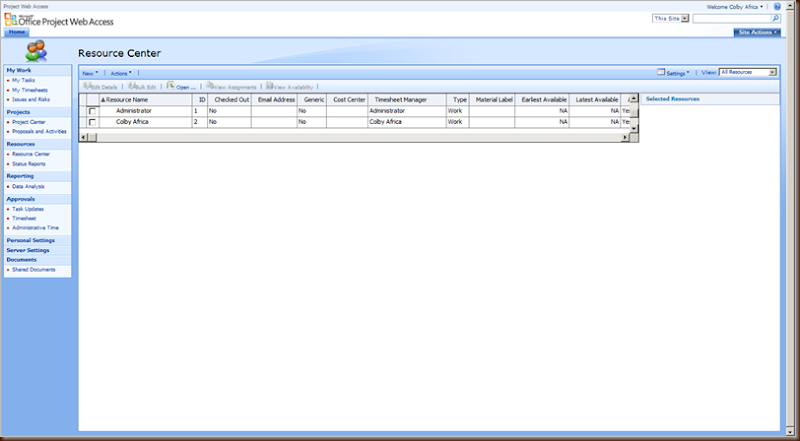Open the New menu
This screenshot has width=800, height=441.
(90, 74)
